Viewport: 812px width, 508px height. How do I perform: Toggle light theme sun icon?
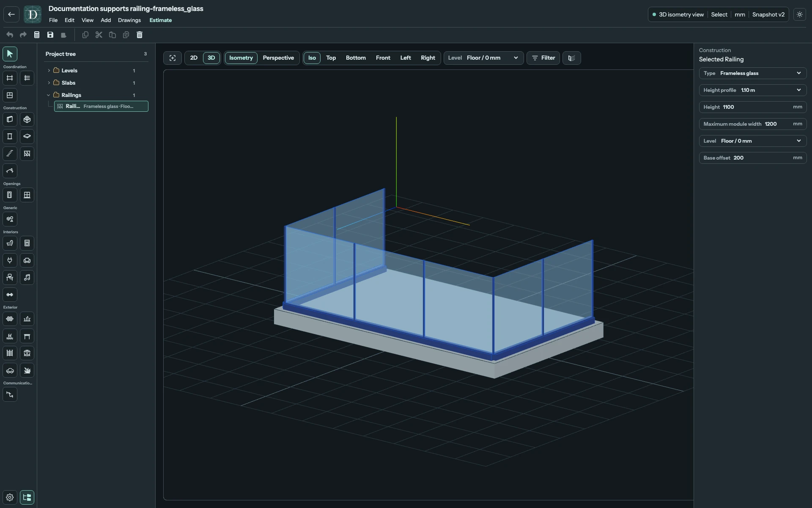click(x=800, y=14)
